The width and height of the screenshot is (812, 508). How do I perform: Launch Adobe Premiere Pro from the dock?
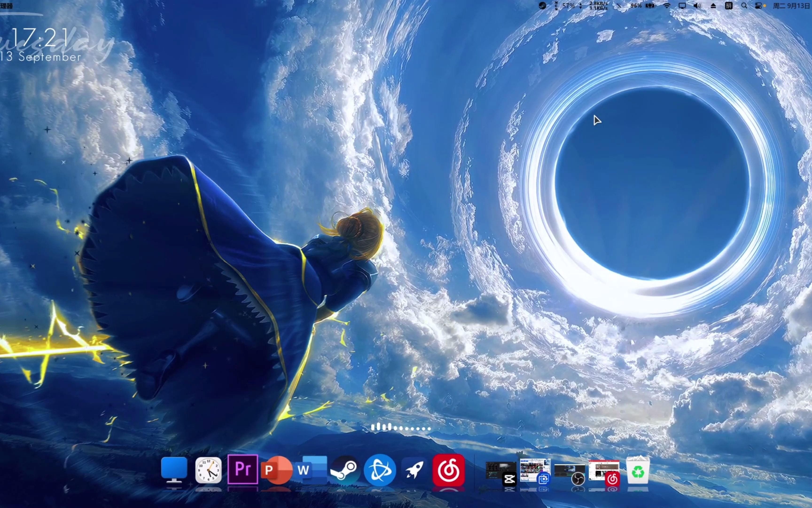pos(243,469)
